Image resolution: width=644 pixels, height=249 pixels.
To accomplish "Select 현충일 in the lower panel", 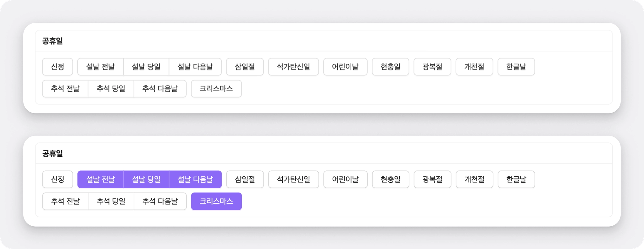I will pos(391,180).
